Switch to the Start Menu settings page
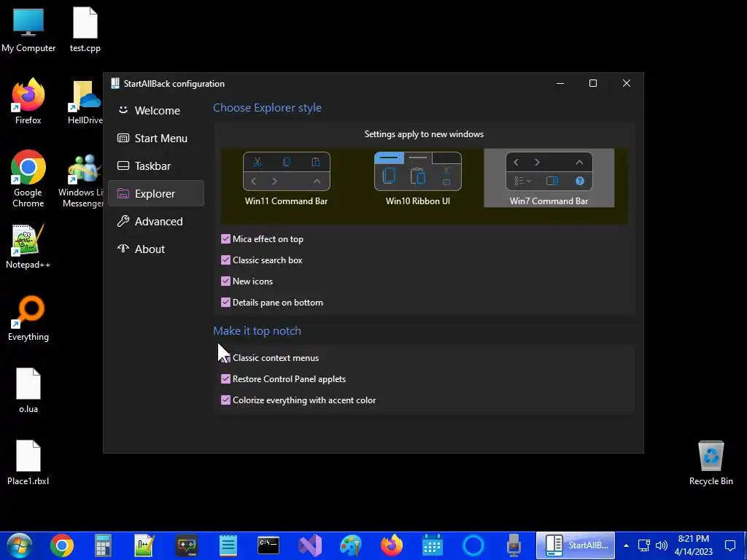This screenshot has height=560, width=747. (x=156, y=138)
